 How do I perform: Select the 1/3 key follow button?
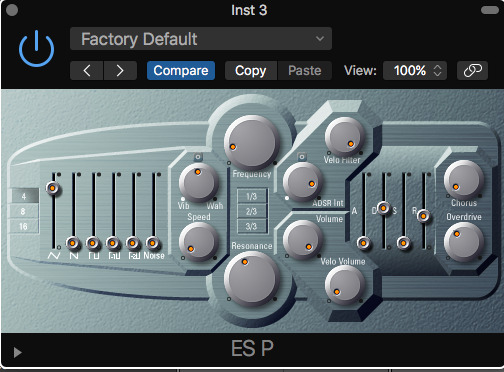coord(252,196)
